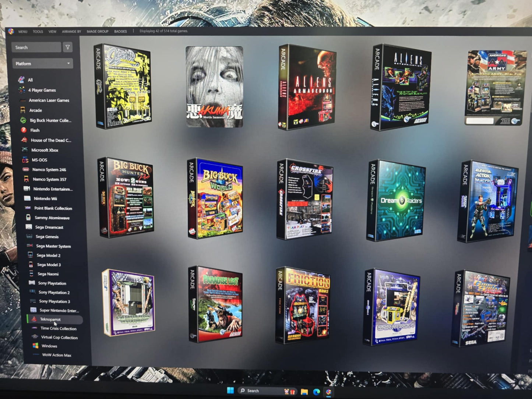
Task: Open the View menu
Action: point(53,32)
